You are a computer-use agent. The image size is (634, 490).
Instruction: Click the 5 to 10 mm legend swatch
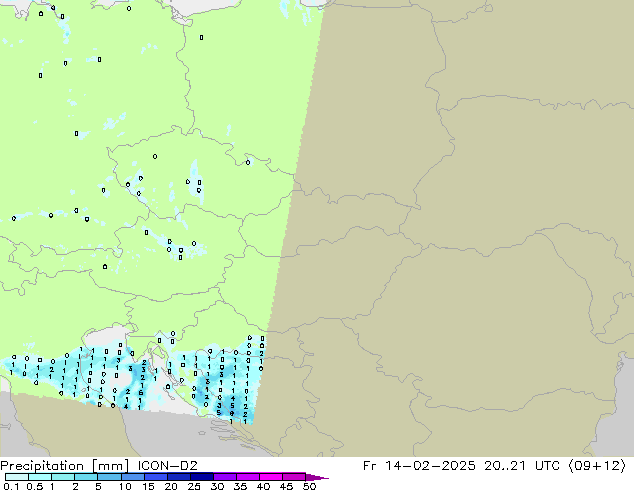pyautogui.click(x=110, y=477)
